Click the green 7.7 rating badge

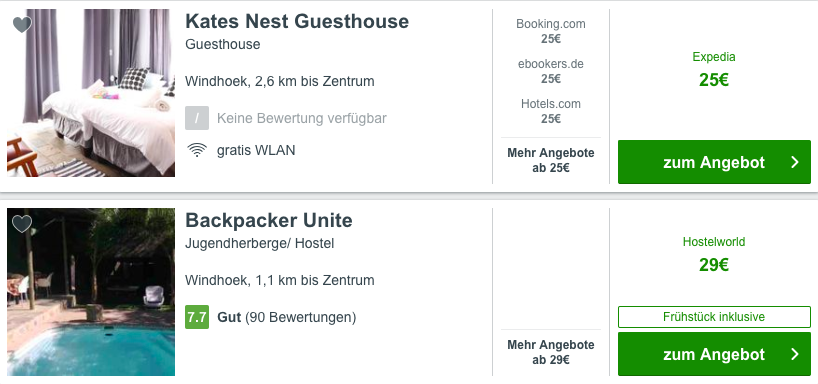[197, 317]
